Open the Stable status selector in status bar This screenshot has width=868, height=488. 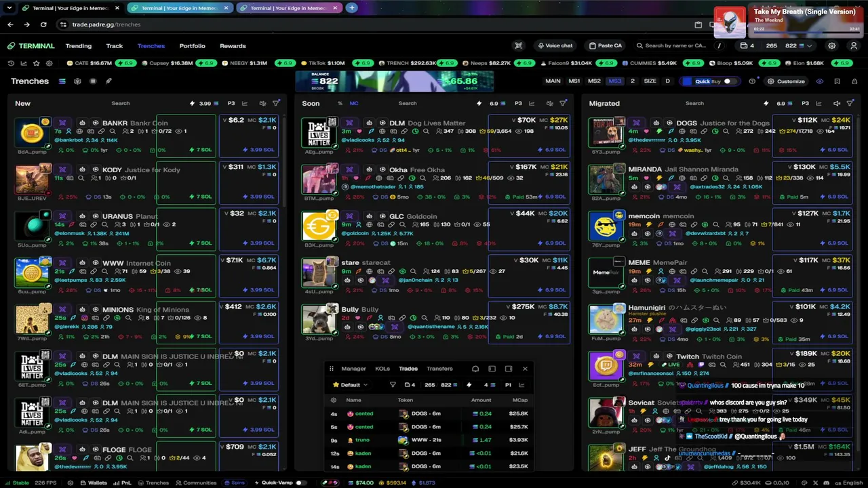coord(17,483)
